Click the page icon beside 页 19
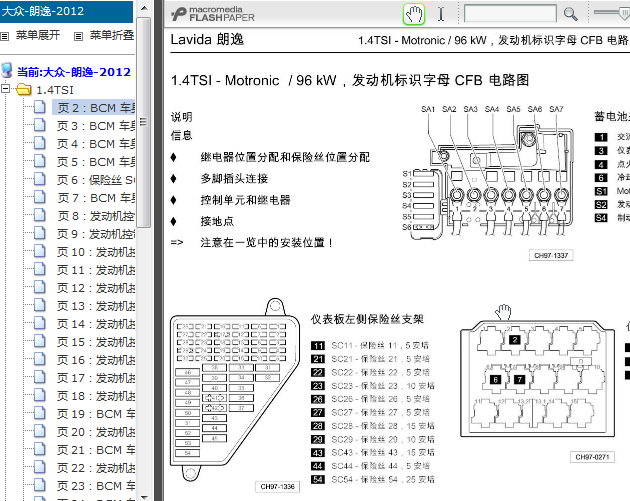 click(x=39, y=413)
